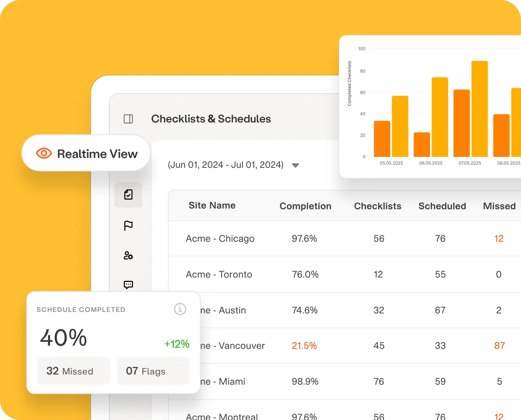Expand the date range dropdown arrow
The image size is (521, 420).
[295, 165]
